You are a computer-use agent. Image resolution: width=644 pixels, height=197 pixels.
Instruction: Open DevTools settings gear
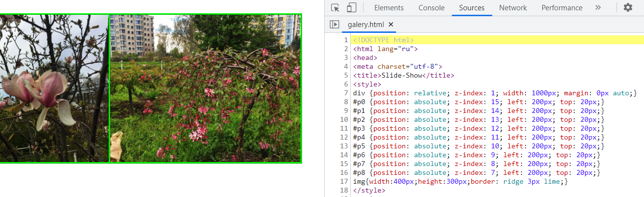(628, 8)
